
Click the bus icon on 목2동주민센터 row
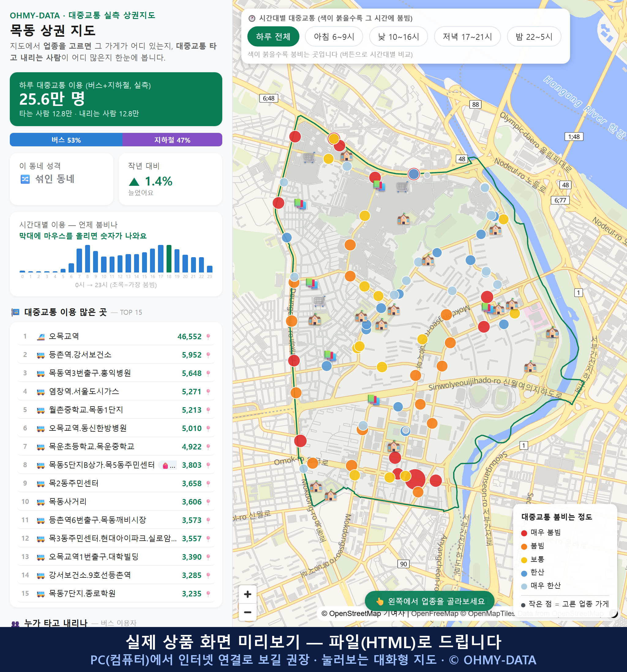[40, 484]
